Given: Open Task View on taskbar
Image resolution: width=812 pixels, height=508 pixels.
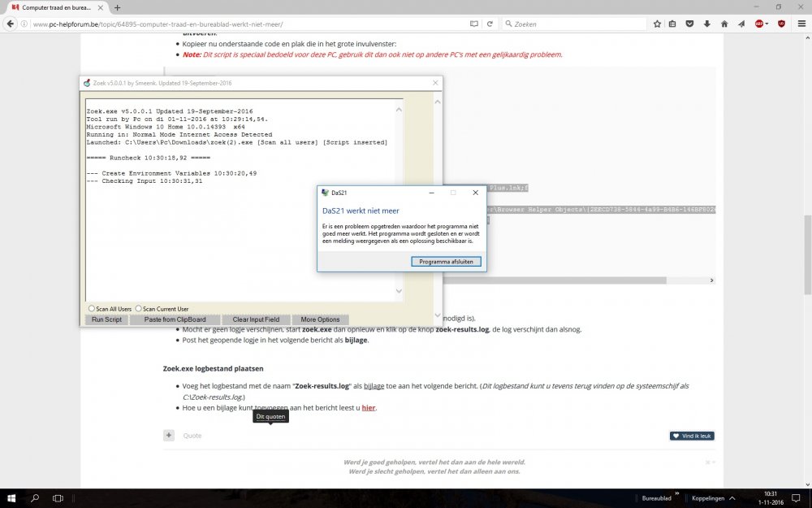Looking at the screenshot, I should point(58,498).
